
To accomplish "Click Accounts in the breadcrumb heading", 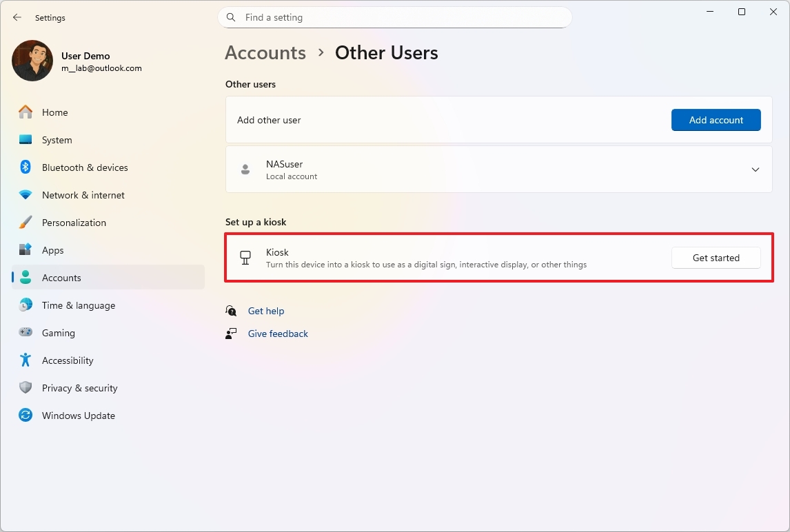I will (x=265, y=53).
